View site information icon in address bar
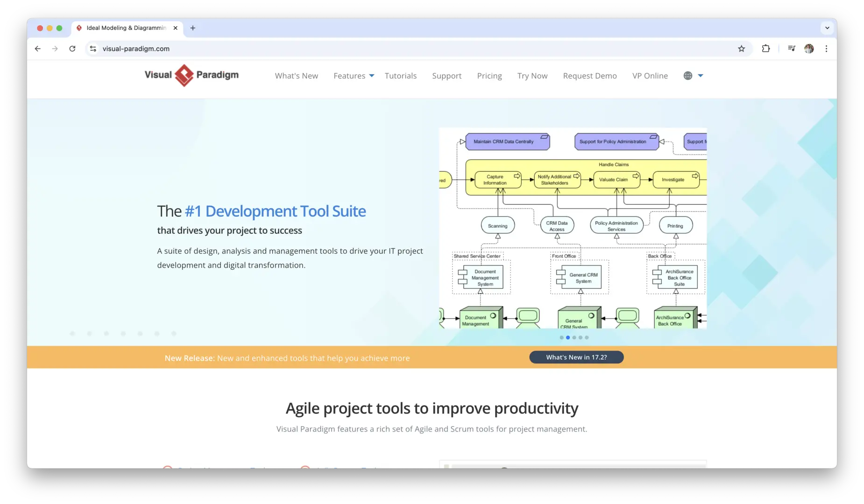864x504 pixels. pyautogui.click(x=93, y=49)
